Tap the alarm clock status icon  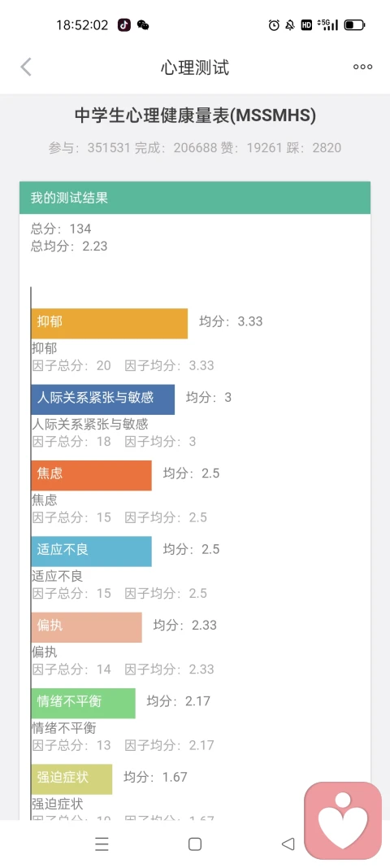tap(274, 25)
